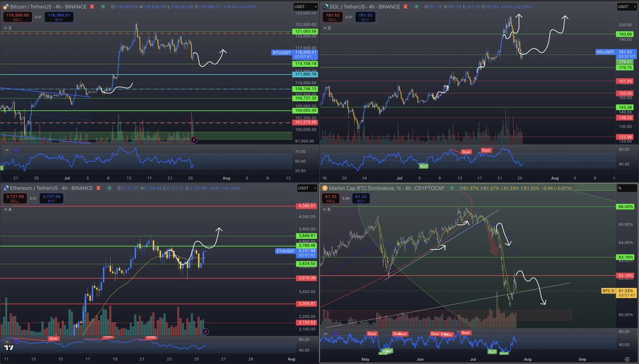Open the Bitcoin / TetherUS symbol title
This screenshot has height=364, width=639.
tap(48, 6)
